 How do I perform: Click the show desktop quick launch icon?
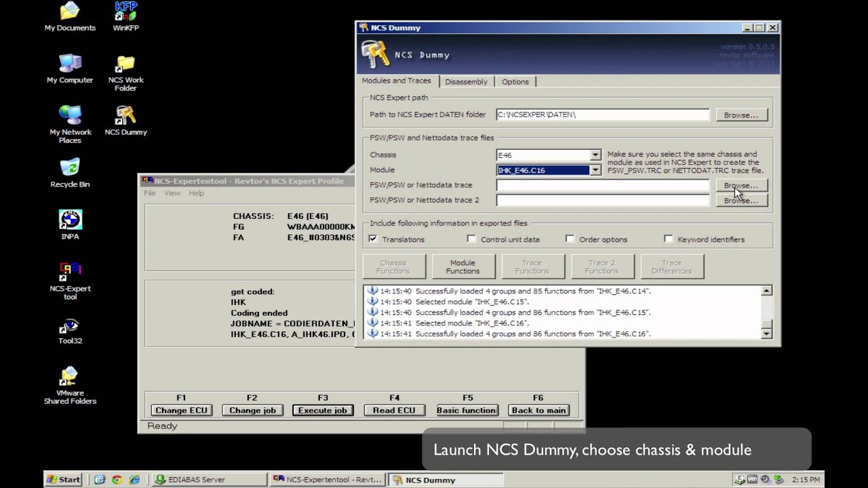point(100,479)
